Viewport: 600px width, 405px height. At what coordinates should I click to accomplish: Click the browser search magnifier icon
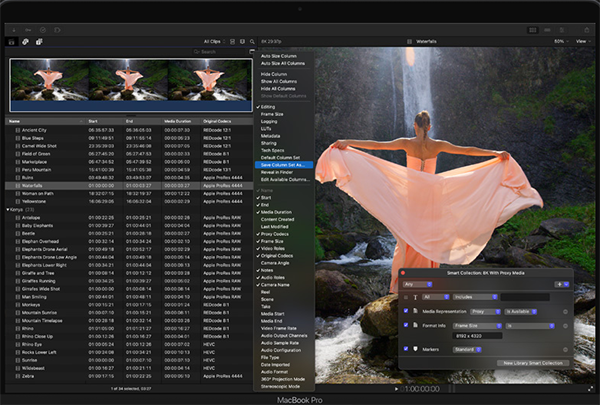[x=252, y=41]
